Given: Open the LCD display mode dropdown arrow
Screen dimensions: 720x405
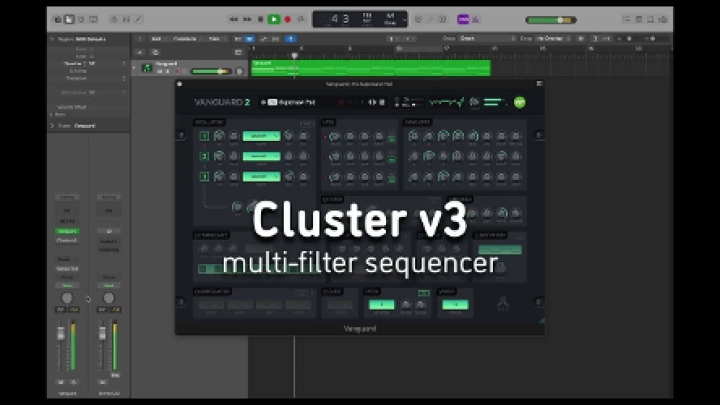Looking at the screenshot, I should [x=405, y=19].
